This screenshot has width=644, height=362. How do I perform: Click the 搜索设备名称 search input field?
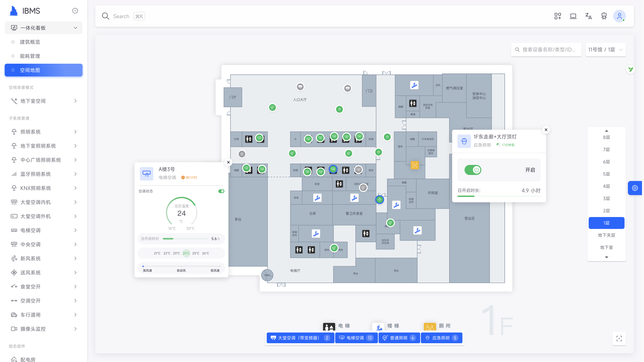pyautogui.click(x=549, y=50)
